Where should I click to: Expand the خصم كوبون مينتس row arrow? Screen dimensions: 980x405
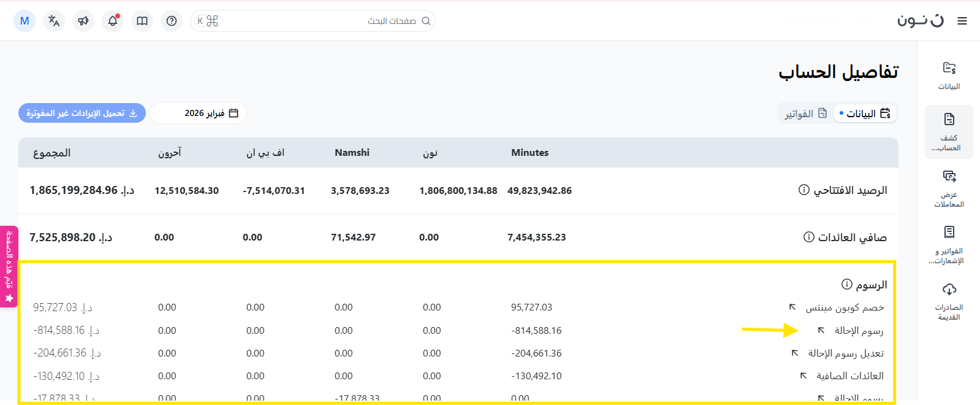[792, 307]
